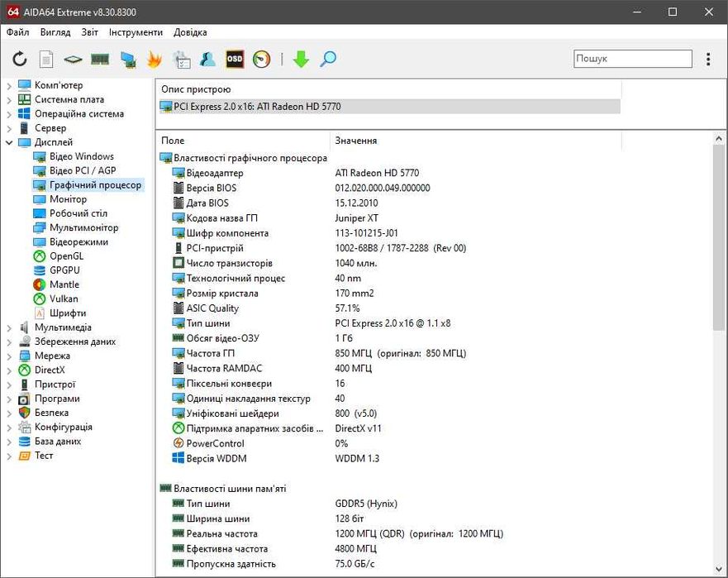Click the value 1040 млн.
The image size is (728, 578).
coord(356,263)
